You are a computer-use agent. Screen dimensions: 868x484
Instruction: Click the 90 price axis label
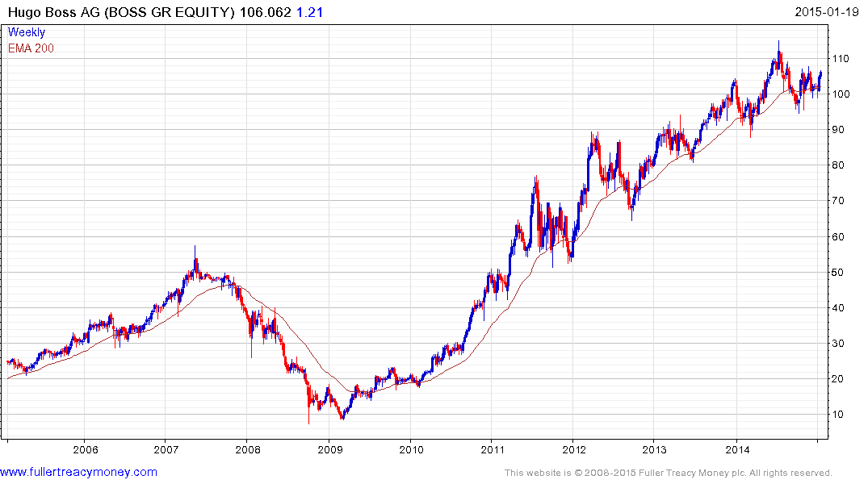pos(838,129)
